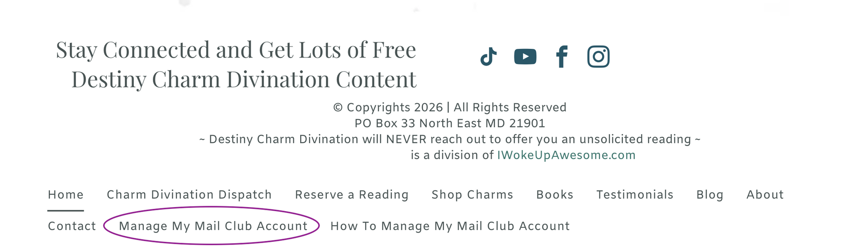Image resolution: width=868 pixels, height=250 pixels.
Task: Visit the YouTube channel icon
Action: 525,57
